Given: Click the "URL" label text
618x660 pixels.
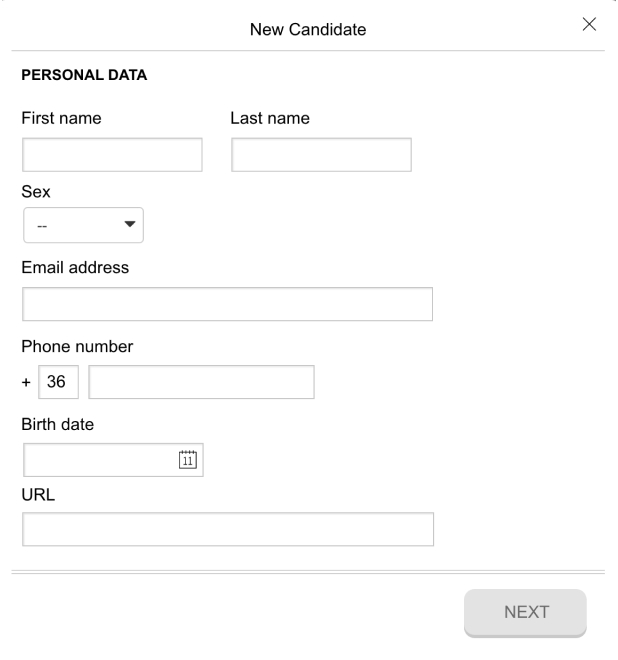Looking at the screenshot, I should (x=38, y=495).
